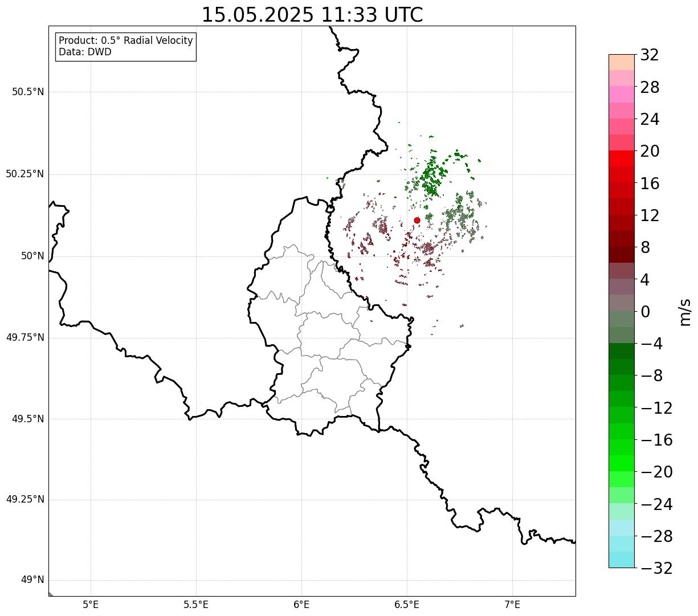Screen dimensions: 698x616
Task: Pick the bright red swatch just below 20
Action: tap(622, 158)
